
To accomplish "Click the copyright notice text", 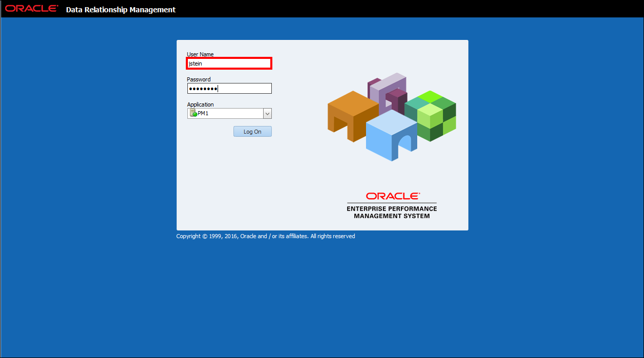I will click(266, 236).
